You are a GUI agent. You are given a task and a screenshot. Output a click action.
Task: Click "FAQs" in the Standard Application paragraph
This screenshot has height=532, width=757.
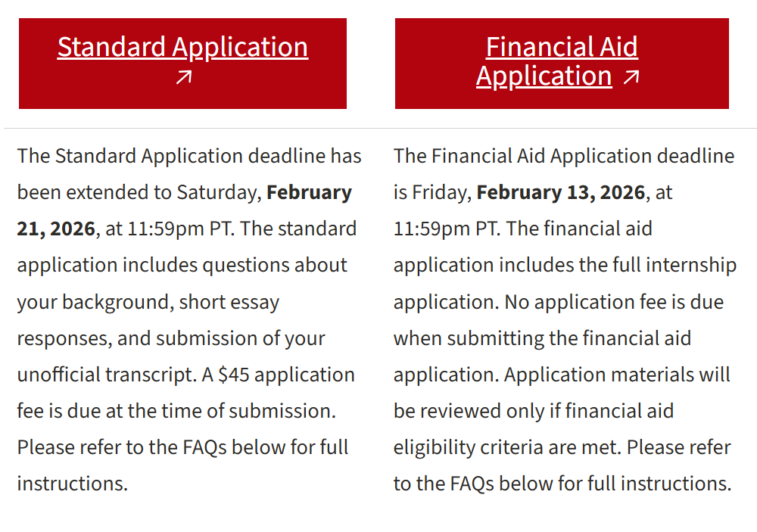(204, 447)
